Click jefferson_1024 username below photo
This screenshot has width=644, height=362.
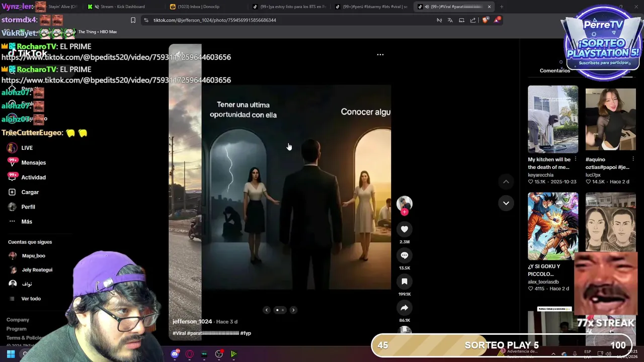(x=192, y=322)
